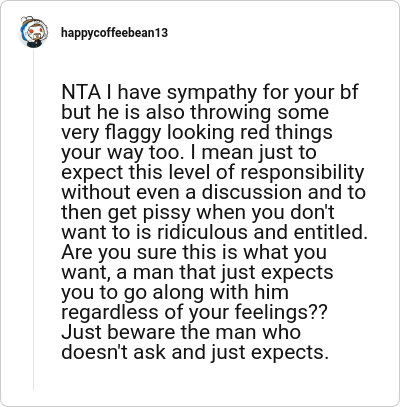Viewport: 400px width, 407px height.
Task: Click the Santa hat on the avatar
Action: (x=27, y=20)
